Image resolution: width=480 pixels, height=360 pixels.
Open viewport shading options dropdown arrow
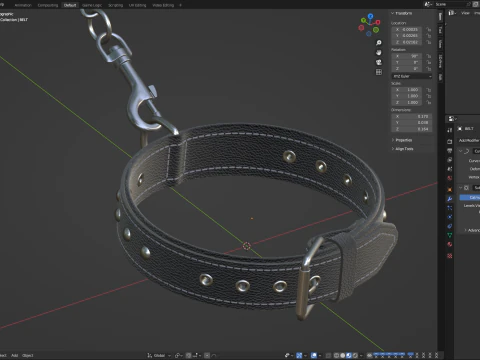(x=361, y=355)
